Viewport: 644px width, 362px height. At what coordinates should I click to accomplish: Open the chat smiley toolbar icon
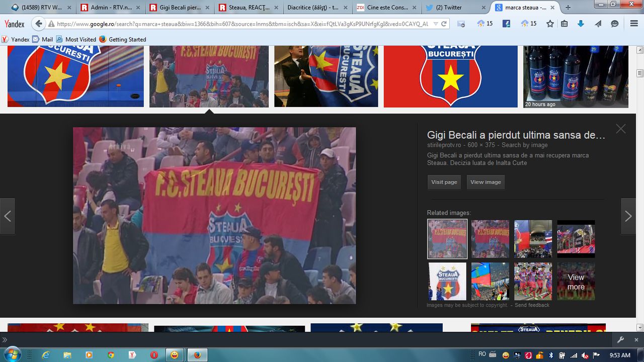pyautogui.click(x=615, y=24)
